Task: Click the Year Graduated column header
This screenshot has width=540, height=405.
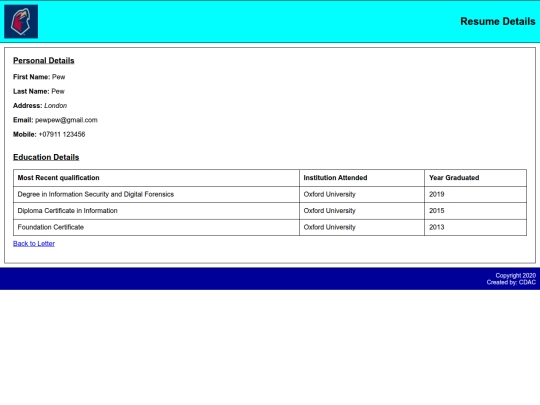Action: (x=476, y=178)
